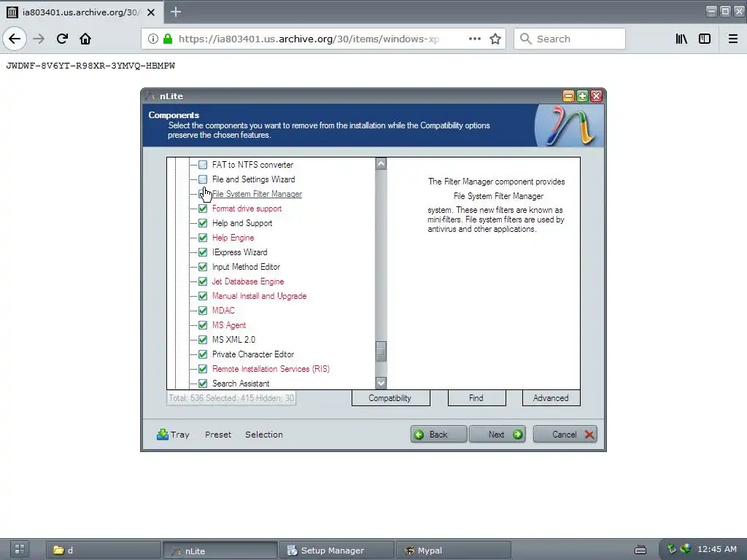
Task: Click the browser Search box
Action: 569,39
